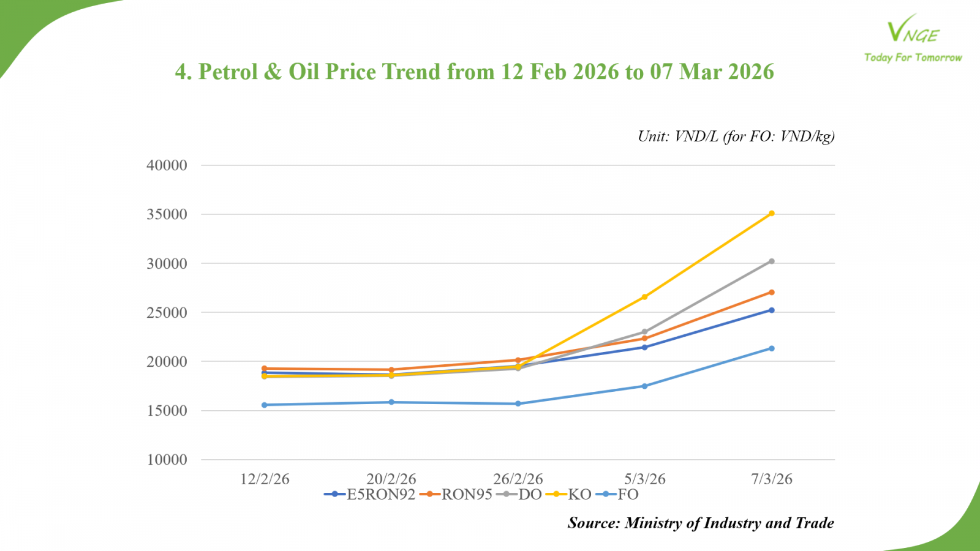Click the chart title about Petrol & Oil Price Trend
Image resolution: width=980 pixels, height=551 pixels.
tap(474, 72)
